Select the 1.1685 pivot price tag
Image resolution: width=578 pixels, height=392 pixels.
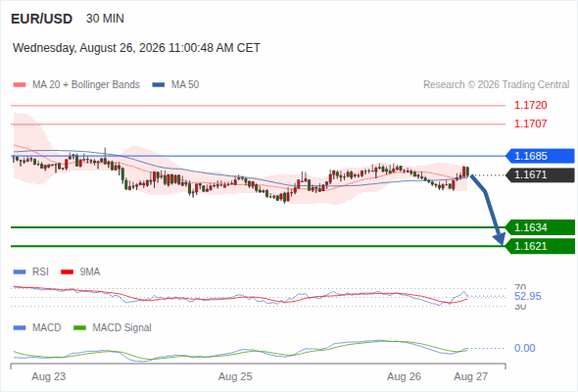pyautogui.click(x=540, y=156)
